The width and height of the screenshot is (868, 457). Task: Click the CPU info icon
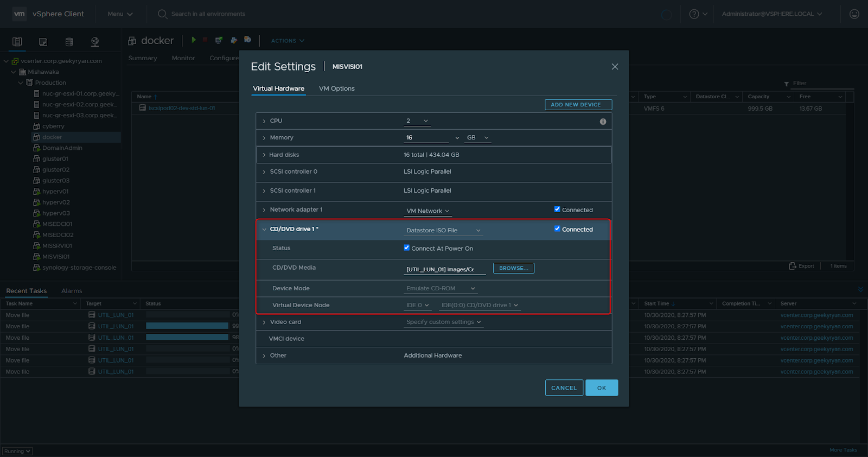pyautogui.click(x=603, y=122)
